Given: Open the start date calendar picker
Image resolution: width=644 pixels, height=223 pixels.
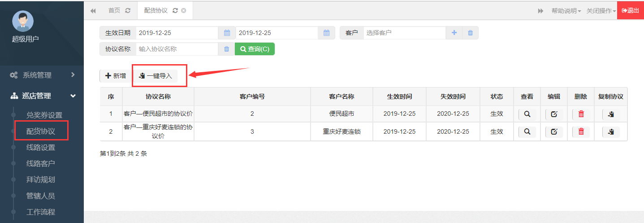Looking at the screenshot, I should [x=227, y=33].
